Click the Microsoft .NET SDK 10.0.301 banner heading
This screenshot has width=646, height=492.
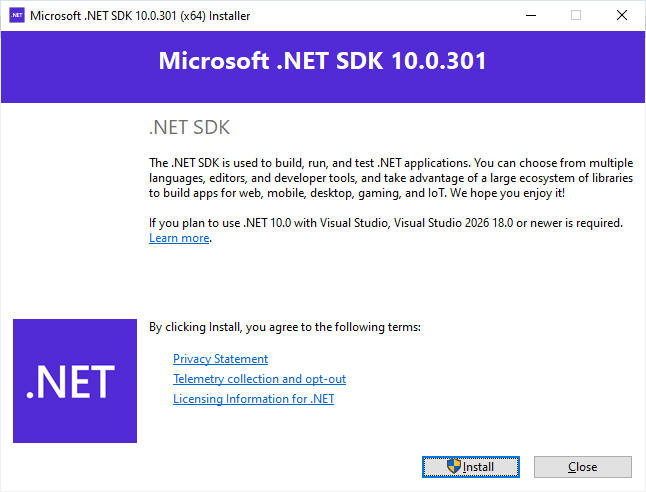[323, 61]
